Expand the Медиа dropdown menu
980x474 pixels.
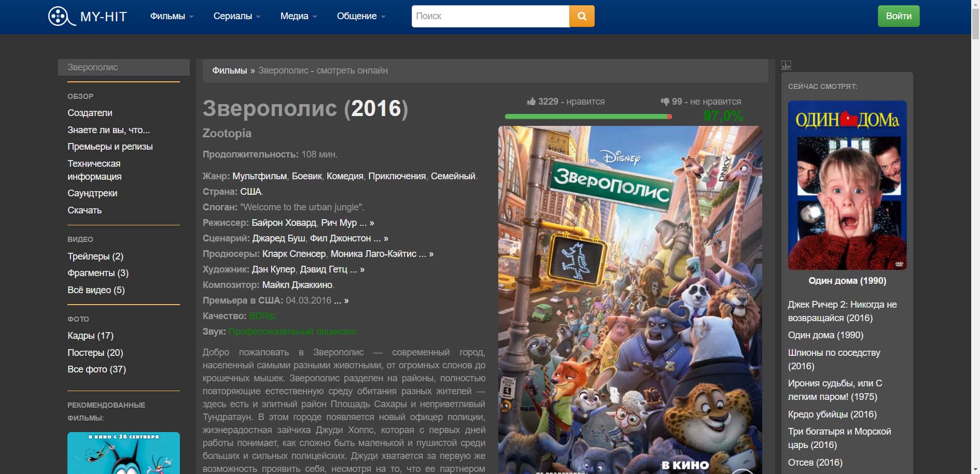point(299,16)
